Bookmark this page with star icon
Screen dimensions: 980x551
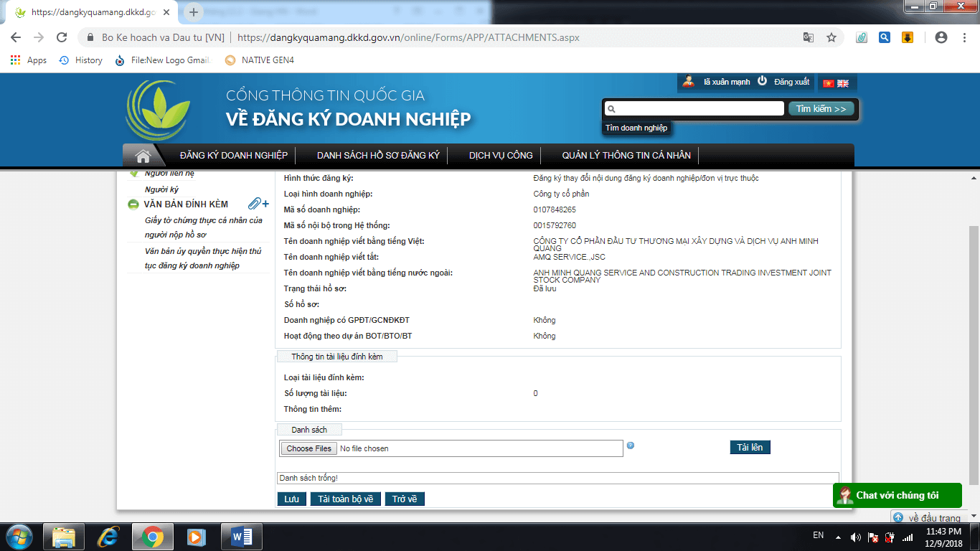coord(831,37)
